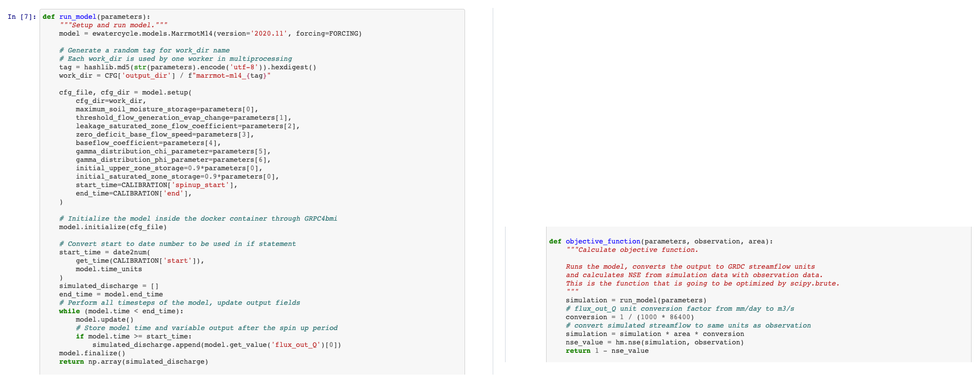
Task: Click the baseflow_coefficient parameter line
Action: coord(148,143)
